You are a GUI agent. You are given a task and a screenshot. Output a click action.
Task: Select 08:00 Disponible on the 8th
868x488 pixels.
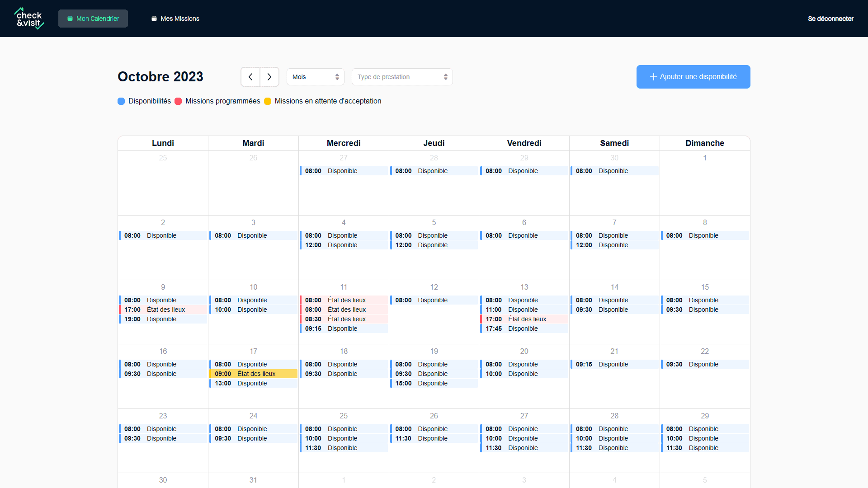point(705,235)
